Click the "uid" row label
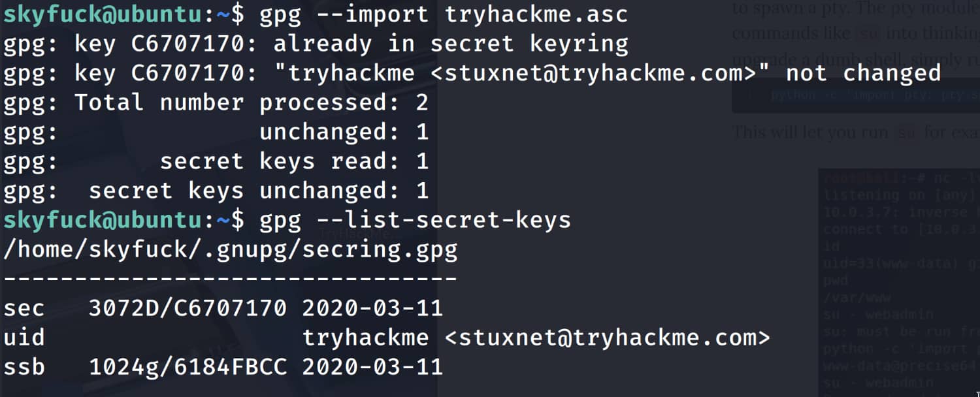This screenshot has height=397, width=980. pyautogui.click(x=24, y=338)
